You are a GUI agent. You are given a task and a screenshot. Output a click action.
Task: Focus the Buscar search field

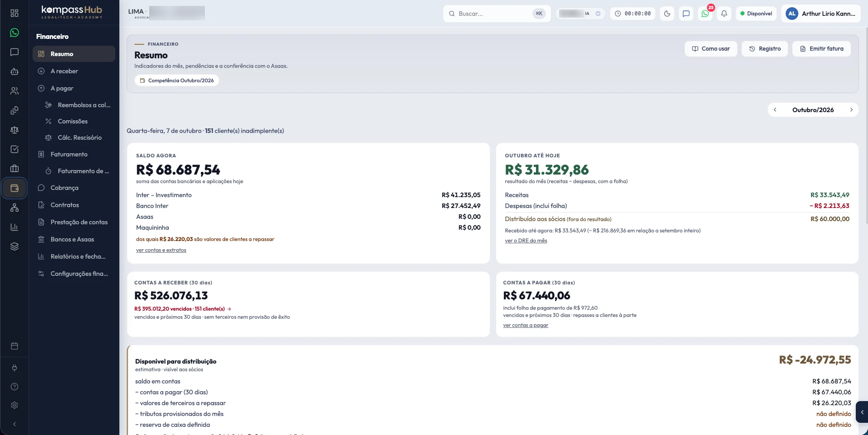[497, 14]
